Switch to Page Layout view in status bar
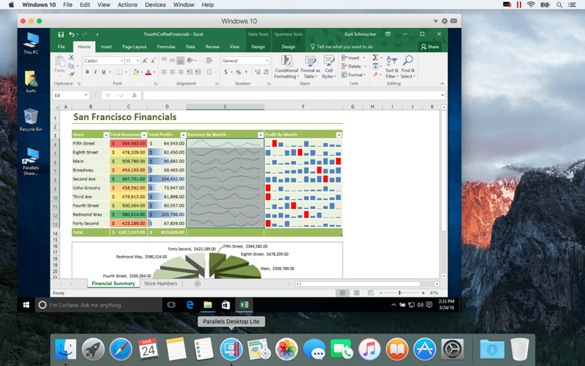The image size is (585, 366). (357, 293)
